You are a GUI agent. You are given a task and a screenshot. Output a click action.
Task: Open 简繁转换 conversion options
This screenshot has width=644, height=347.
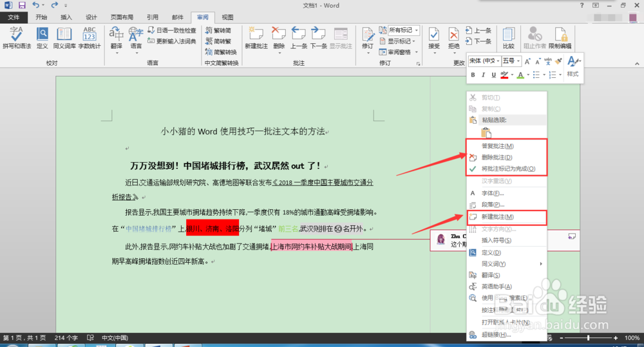tap(221, 52)
